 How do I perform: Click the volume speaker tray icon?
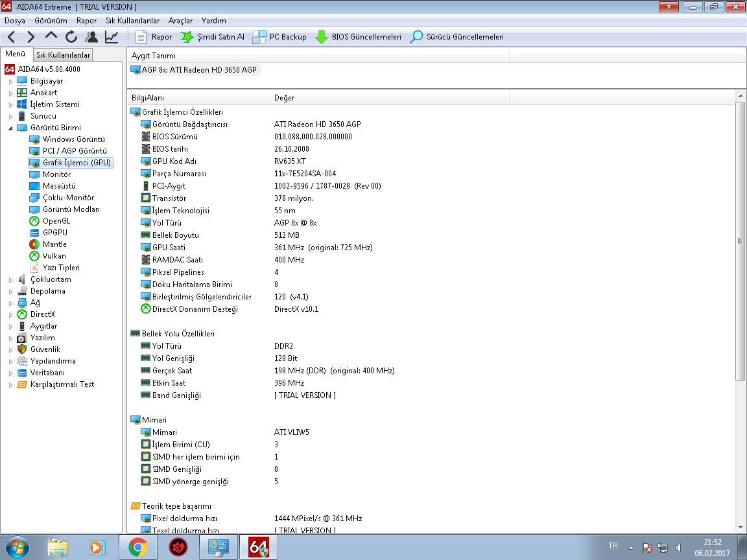[x=678, y=548]
